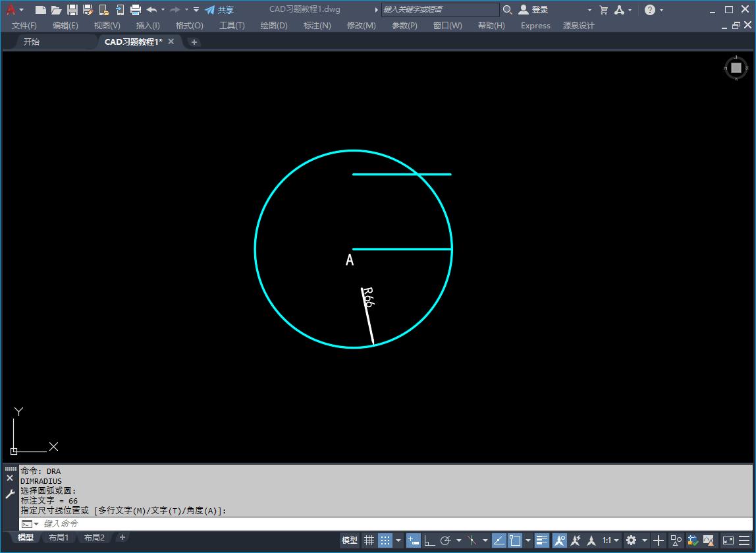756x553 pixels.
Task: Expand the Quick Access toolbar chevron
Action: click(195, 10)
